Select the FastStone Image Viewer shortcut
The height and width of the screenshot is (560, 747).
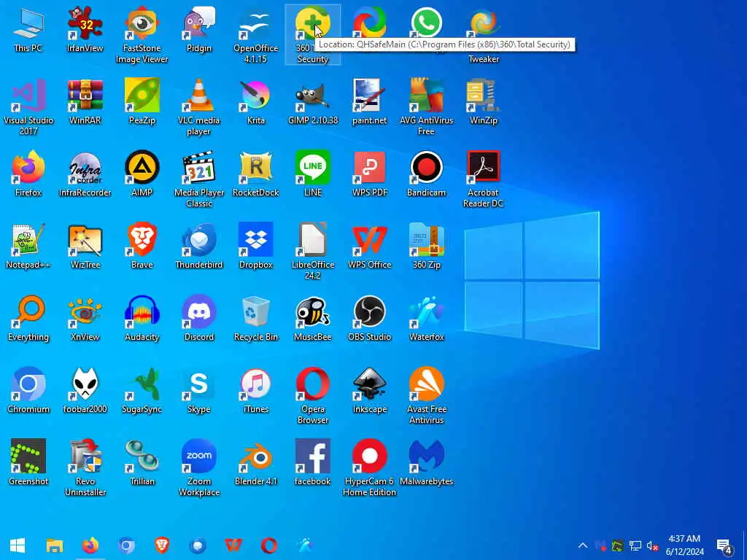coord(142,35)
